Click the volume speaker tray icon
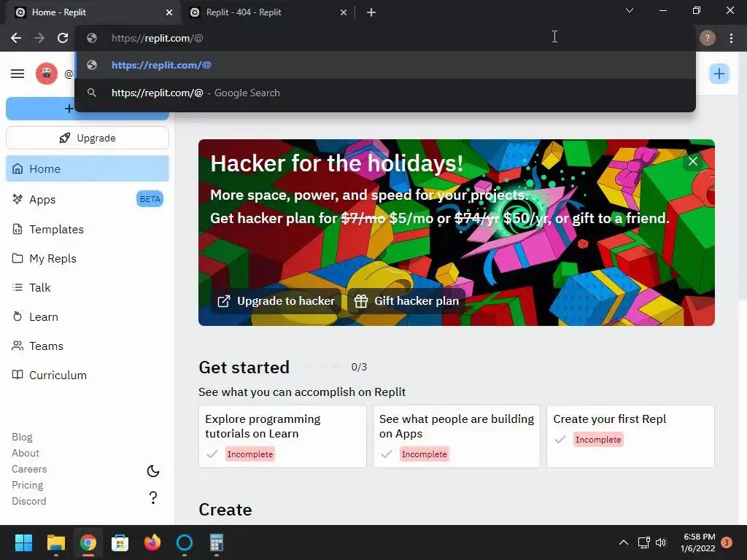The width and height of the screenshot is (747, 560). [661, 542]
